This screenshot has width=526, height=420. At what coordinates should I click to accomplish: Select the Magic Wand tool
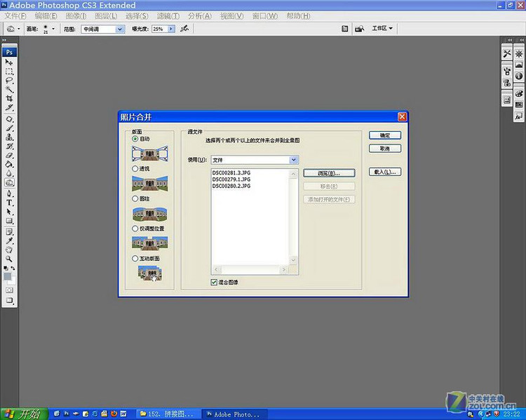click(x=9, y=90)
